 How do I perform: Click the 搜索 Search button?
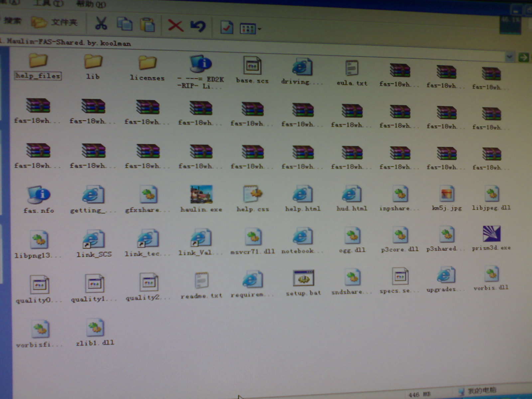(x=12, y=21)
